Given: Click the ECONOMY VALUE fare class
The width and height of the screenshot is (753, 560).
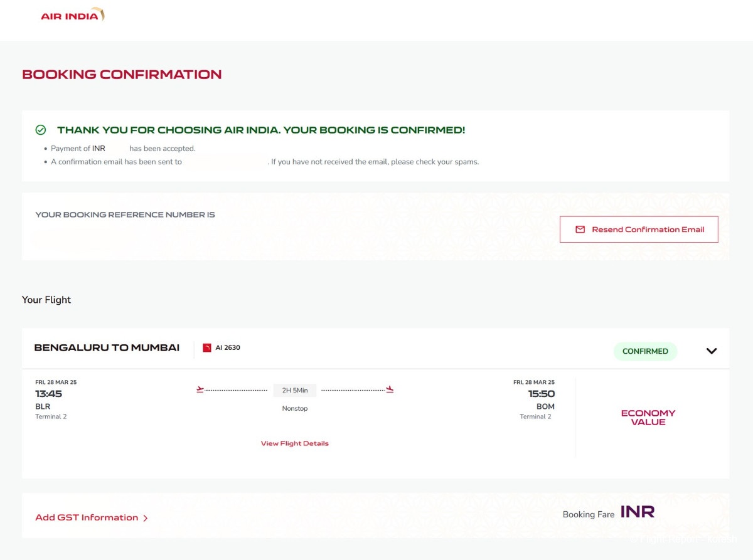Looking at the screenshot, I should coord(648,418).
